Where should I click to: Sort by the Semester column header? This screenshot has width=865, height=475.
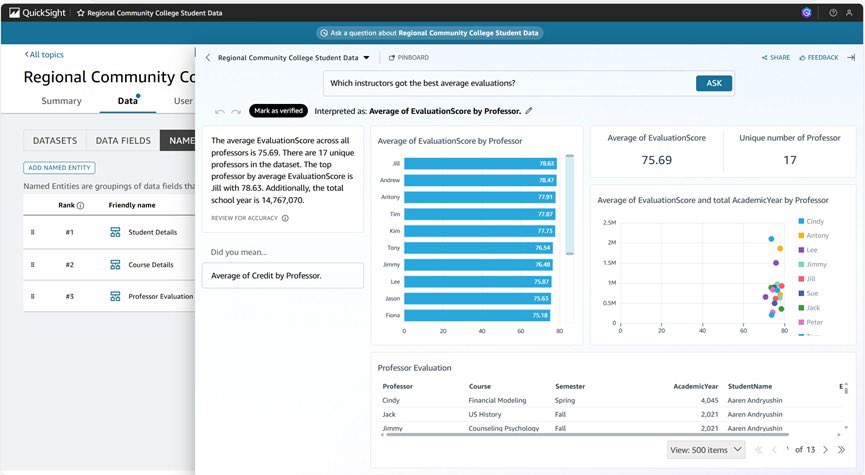570,386
